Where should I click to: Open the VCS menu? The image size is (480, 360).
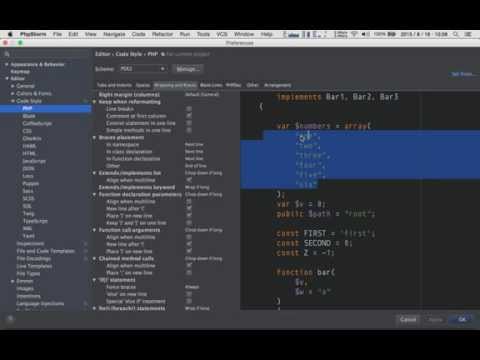pyautogui.click(x=222, y=34)
